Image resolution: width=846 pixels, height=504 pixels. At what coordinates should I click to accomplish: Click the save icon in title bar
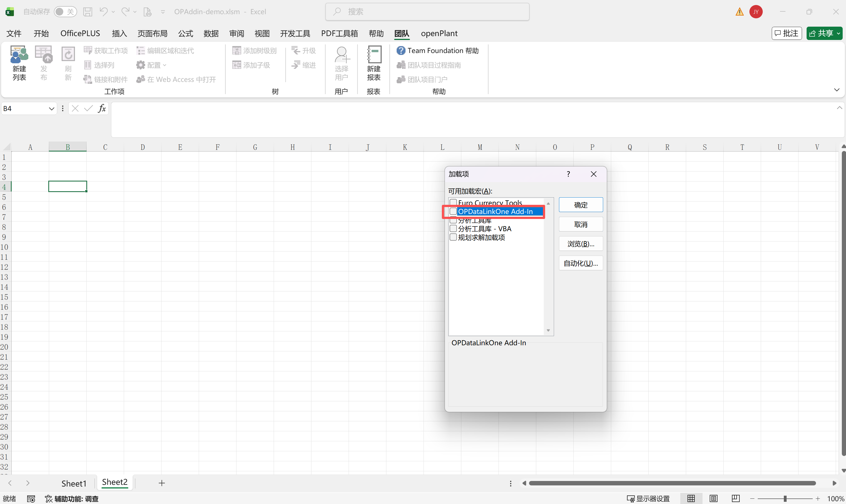[88, 12]
